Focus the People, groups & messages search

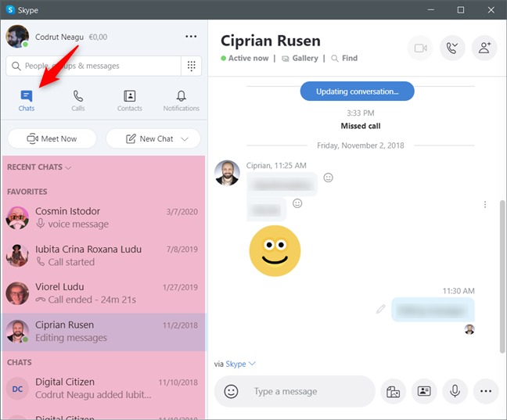[x=94, y=66]
